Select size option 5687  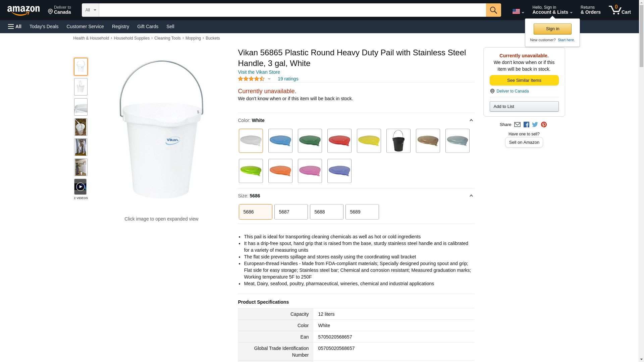tap(291, 212)
